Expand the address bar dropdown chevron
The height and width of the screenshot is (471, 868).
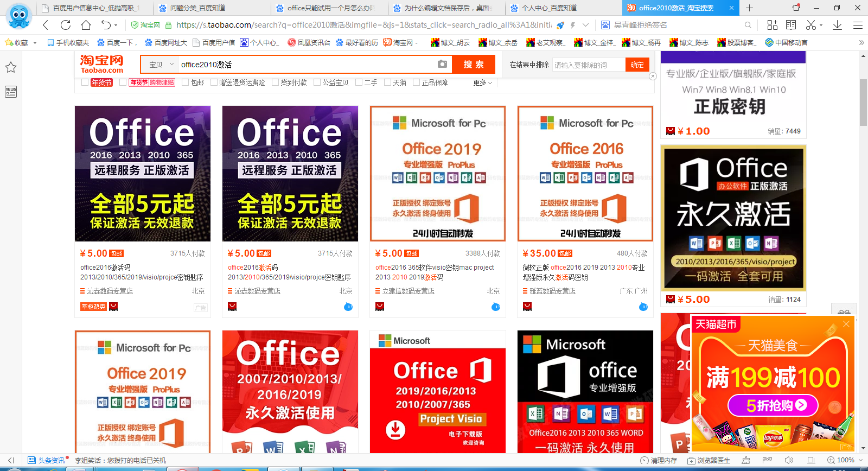pos(586,25)
